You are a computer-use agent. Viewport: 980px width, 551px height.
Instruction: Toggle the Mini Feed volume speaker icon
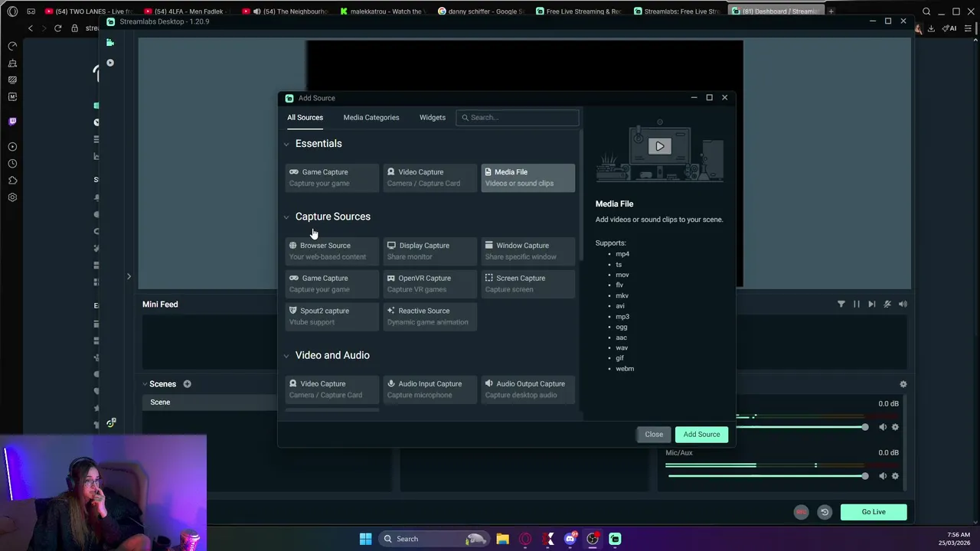click(x=903, y=304)
